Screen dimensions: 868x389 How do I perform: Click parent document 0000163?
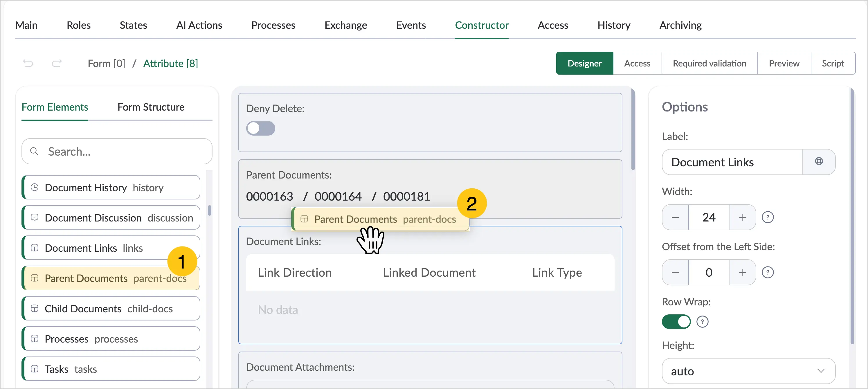(270, 196)
